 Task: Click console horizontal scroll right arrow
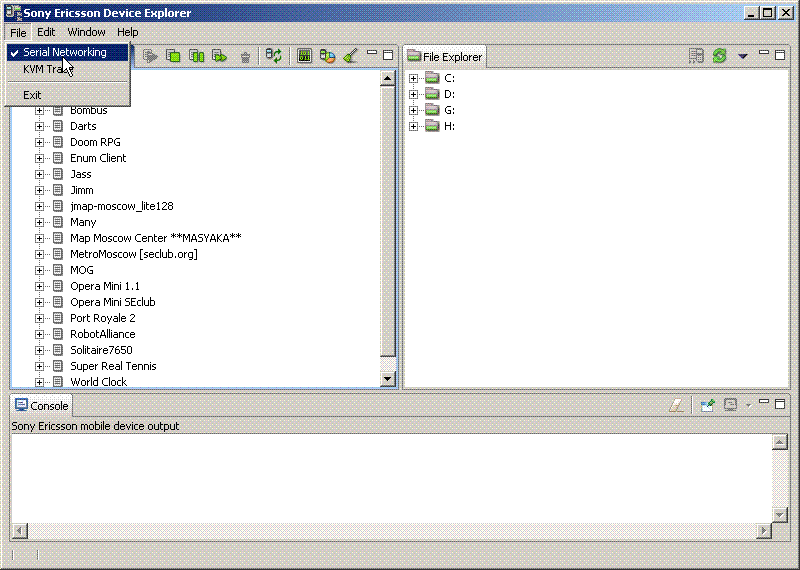point(764,531)
